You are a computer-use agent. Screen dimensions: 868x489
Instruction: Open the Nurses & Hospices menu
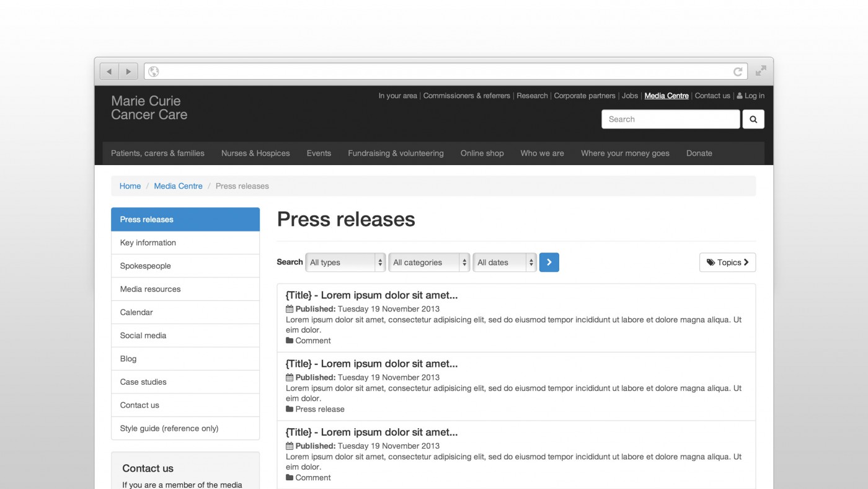click(x=255, y=153)
